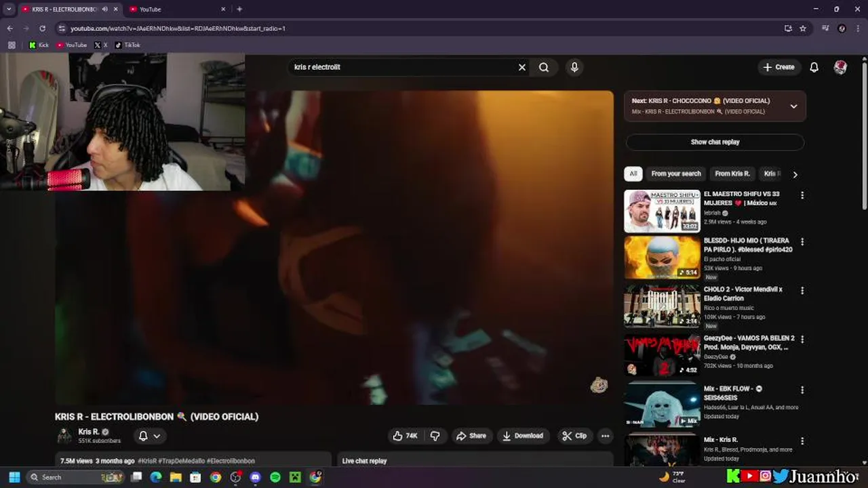Open Spotify from the taskbar
868x488 pixels.
tap(275, 477)
